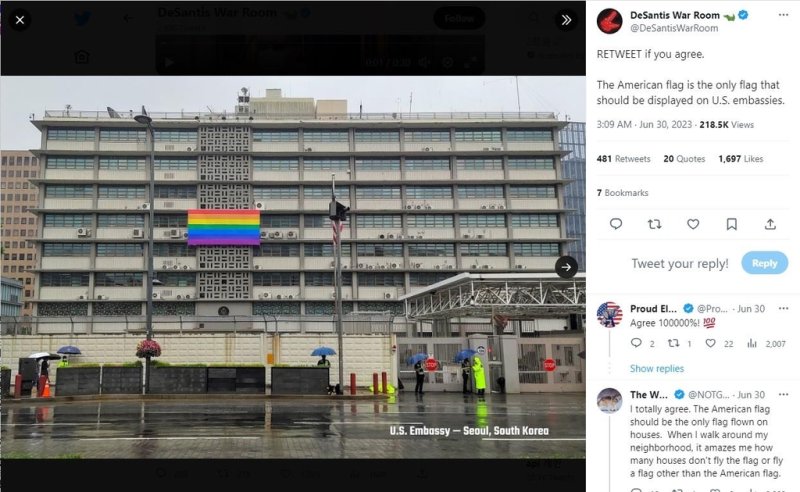Screen dimensions: 800x492
Task: Share the tweet with upload icon
Action: click(770, 224)
